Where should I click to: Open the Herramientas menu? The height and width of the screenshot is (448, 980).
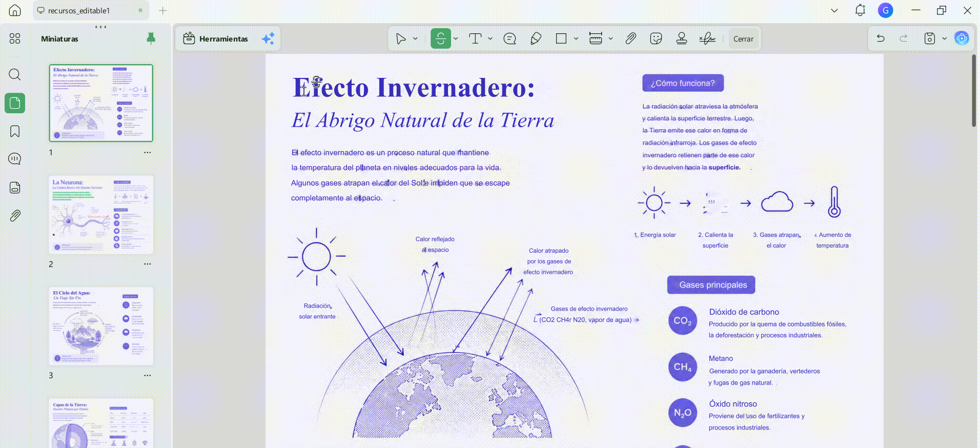(216, 38)
